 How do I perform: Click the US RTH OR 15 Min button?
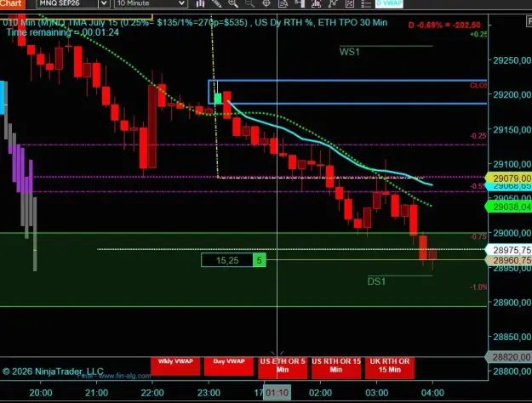tap(336, 367)
